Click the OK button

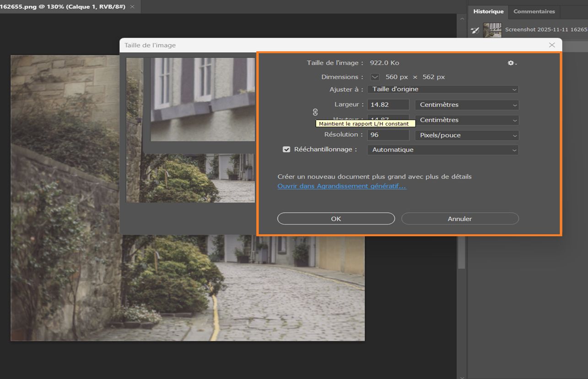pos(336,219)
